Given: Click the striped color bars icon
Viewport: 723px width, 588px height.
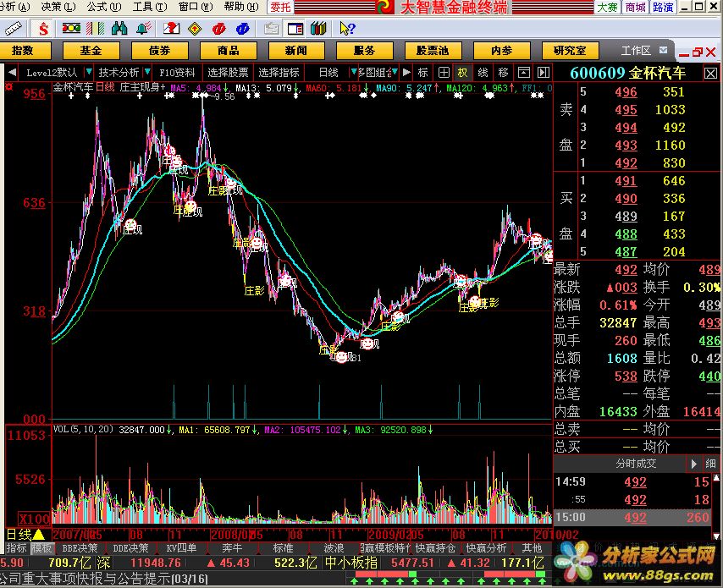Looking at the screenshot, I should click(x=96, y=29).
